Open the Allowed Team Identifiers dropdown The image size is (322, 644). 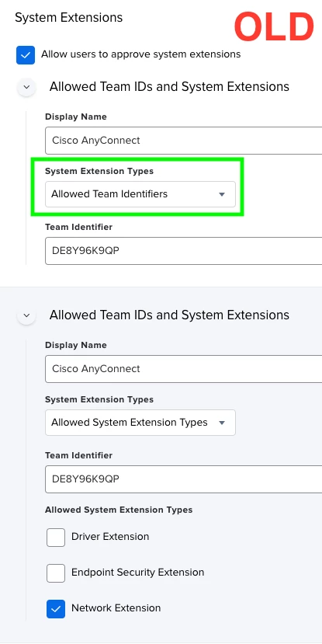[x=140, y=194]
